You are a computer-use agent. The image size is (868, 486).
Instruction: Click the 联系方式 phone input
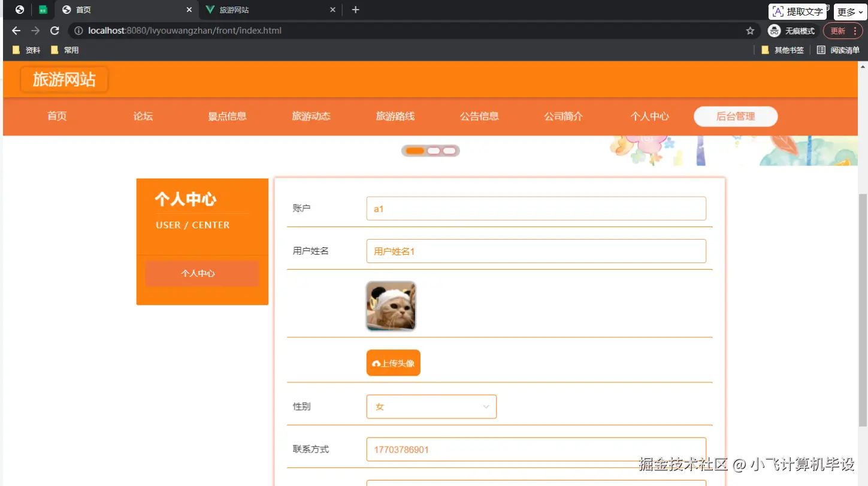[x=536, y=449]
